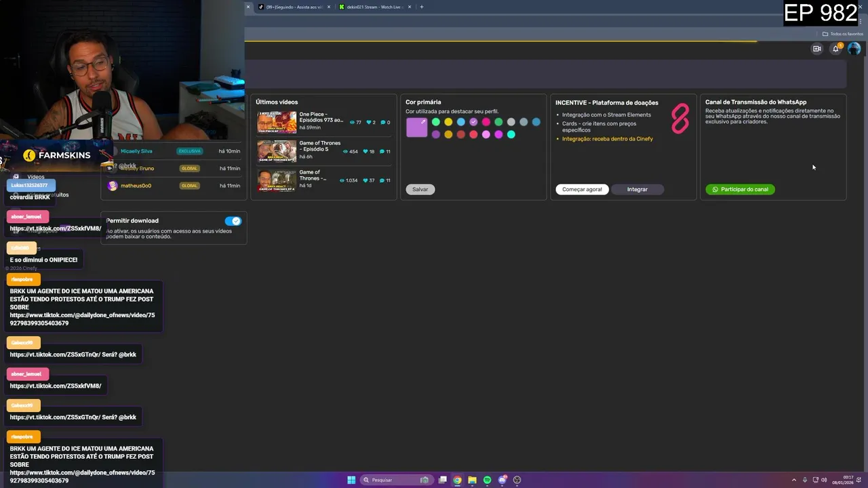Select the yellow swatch in top row
The width and height of the screenshot is (868, 488).
pos(448,122)
